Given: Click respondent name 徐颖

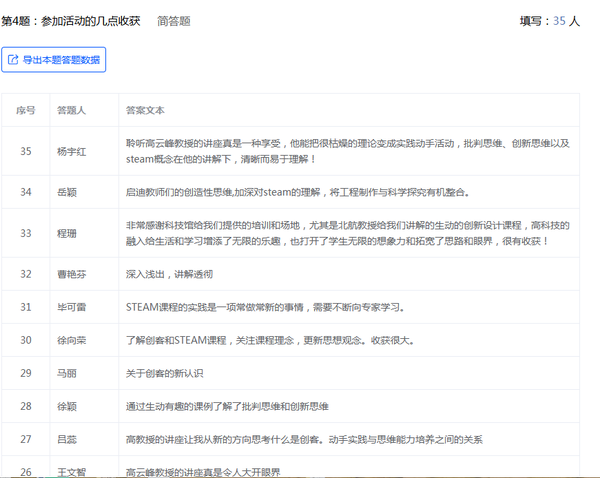Looking at the screenshot, I should click(67, 406).
